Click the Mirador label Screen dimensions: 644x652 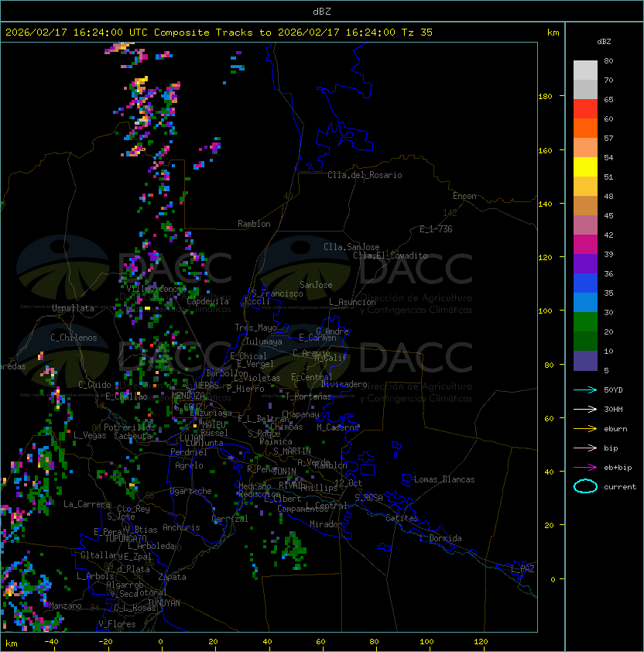(x=326, y=524)
